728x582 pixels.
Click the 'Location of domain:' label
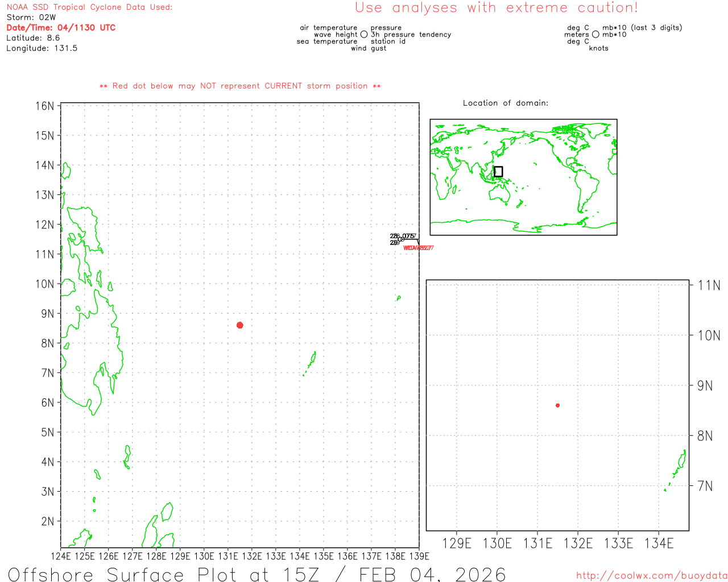505,103
